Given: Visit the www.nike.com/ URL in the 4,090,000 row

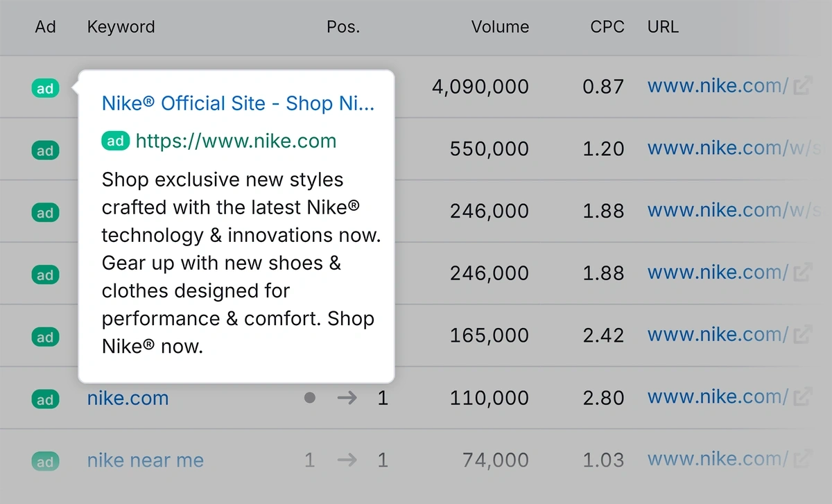Looking at the screenshot, I should point(718,87).
